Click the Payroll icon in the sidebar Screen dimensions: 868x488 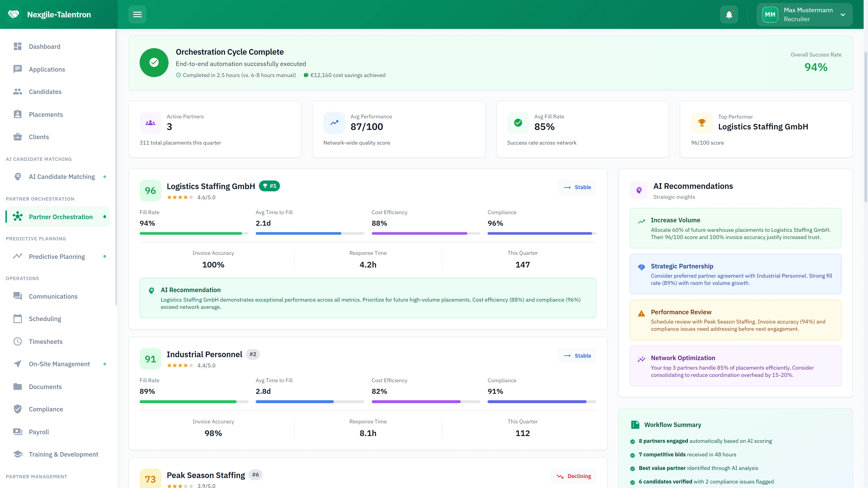point(18,432)
